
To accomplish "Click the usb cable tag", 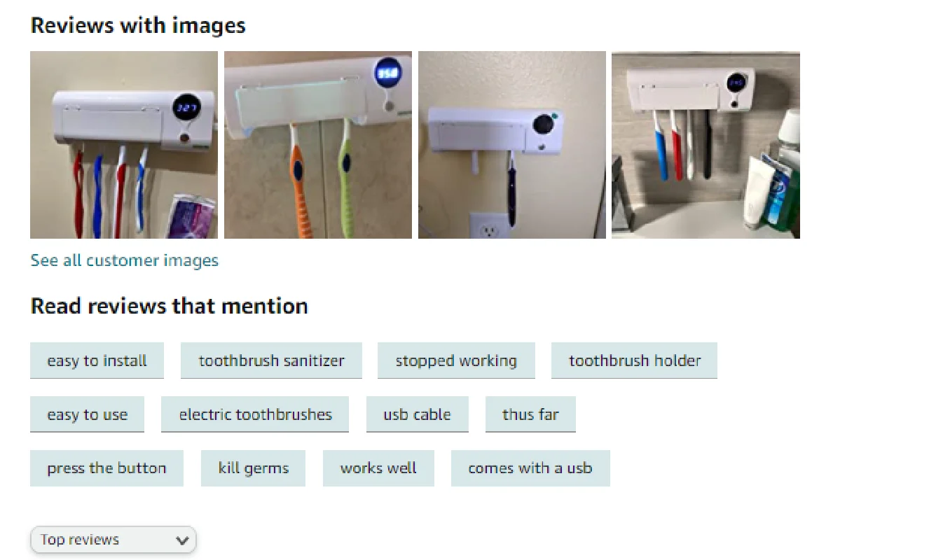I will click(x=417, y=414).
